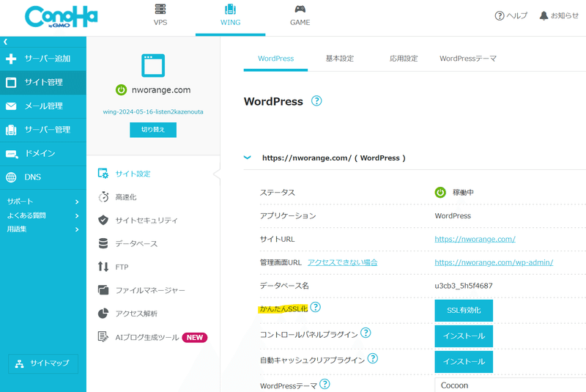Screen dimensions: 586x392
Task: Click the お知らせ notifications bell
Action: [559, 15]
